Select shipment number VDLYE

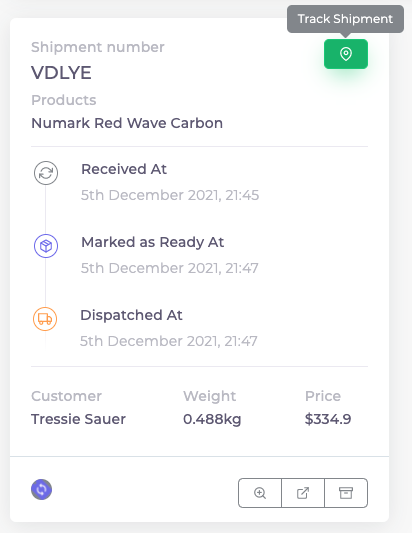[61, 73]
